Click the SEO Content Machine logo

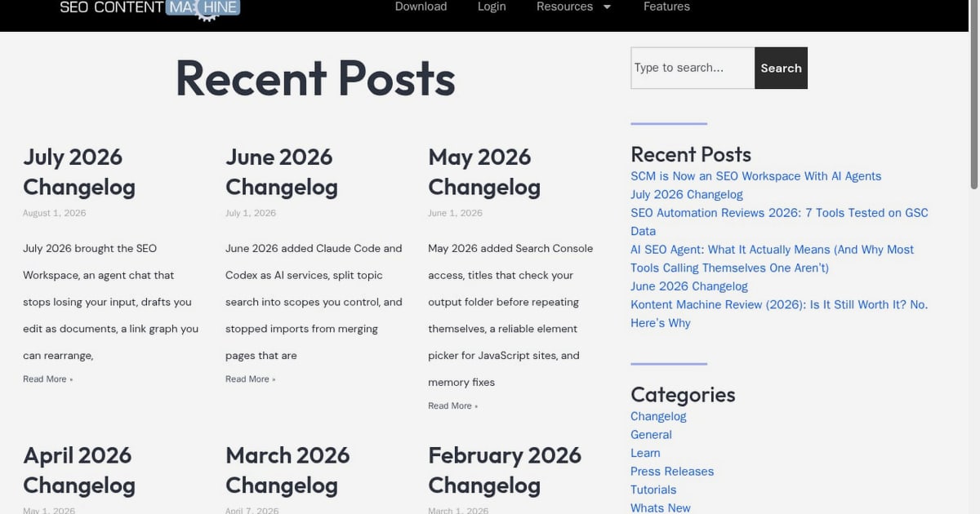point(150,9)
